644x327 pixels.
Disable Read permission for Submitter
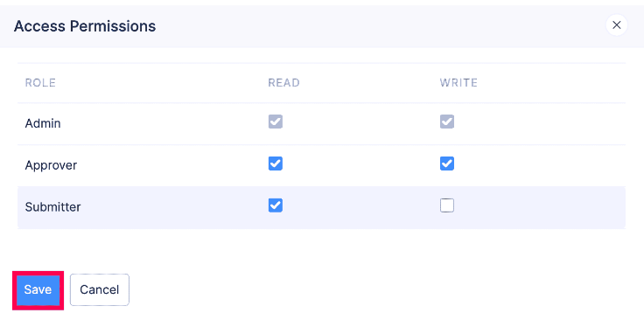pyautogui.click(x=275, y=205)
